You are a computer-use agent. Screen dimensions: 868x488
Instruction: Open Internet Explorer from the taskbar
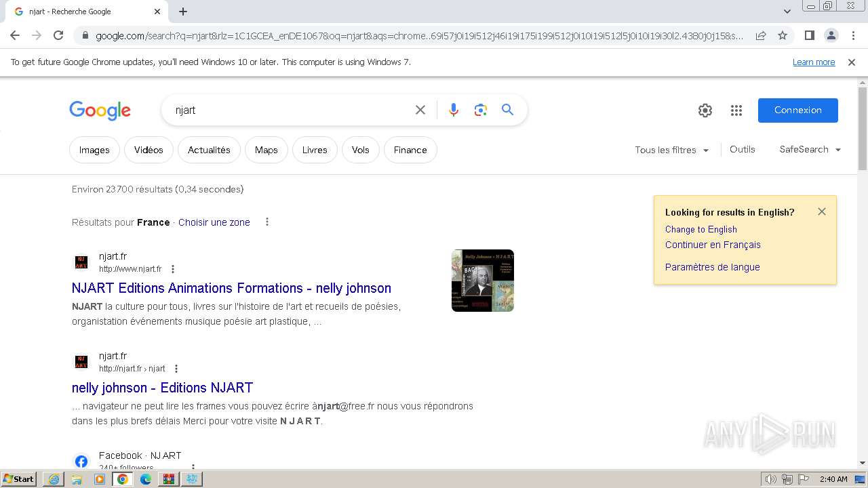click(53, 479)
